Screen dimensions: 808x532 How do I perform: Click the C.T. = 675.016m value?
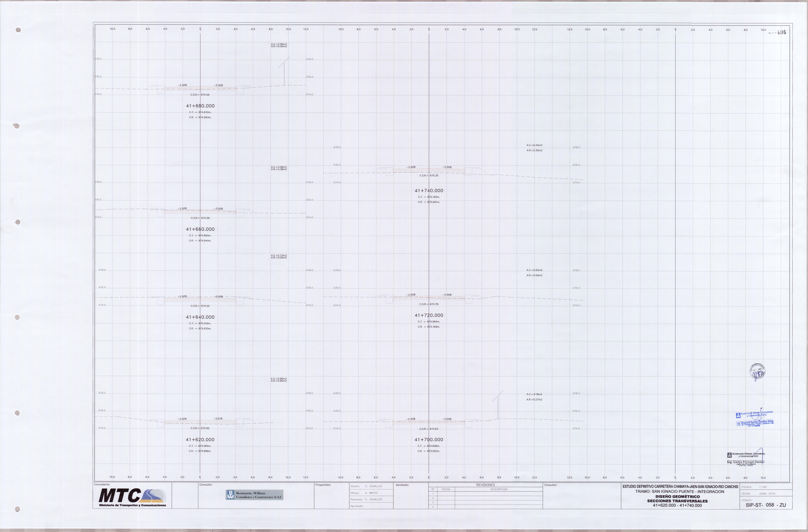click(200, 324)
